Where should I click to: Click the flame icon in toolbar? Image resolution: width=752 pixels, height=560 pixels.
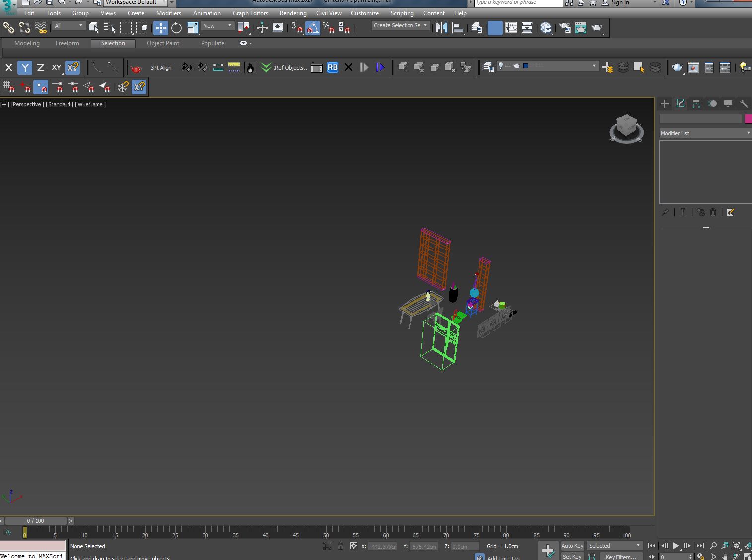(x=250, y=67)
